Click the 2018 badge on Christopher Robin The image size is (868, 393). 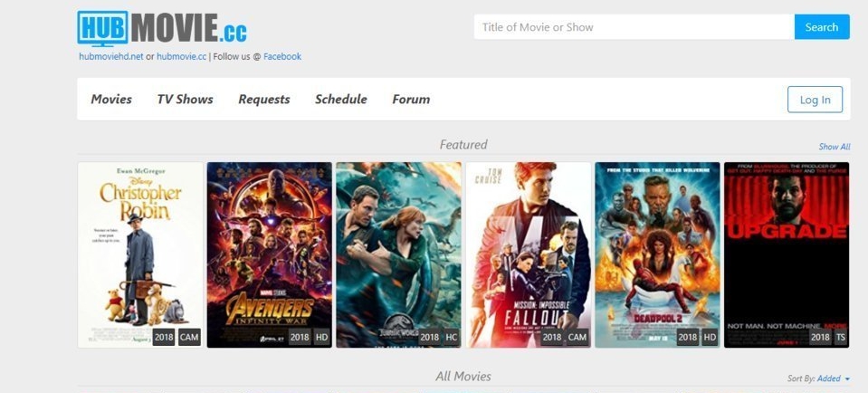(164, 337)
